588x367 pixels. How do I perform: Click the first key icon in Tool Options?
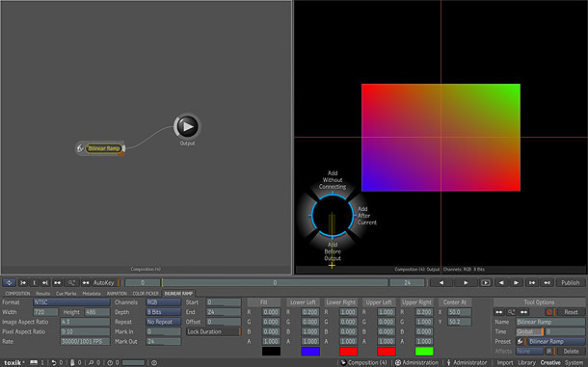click(498, 312)
